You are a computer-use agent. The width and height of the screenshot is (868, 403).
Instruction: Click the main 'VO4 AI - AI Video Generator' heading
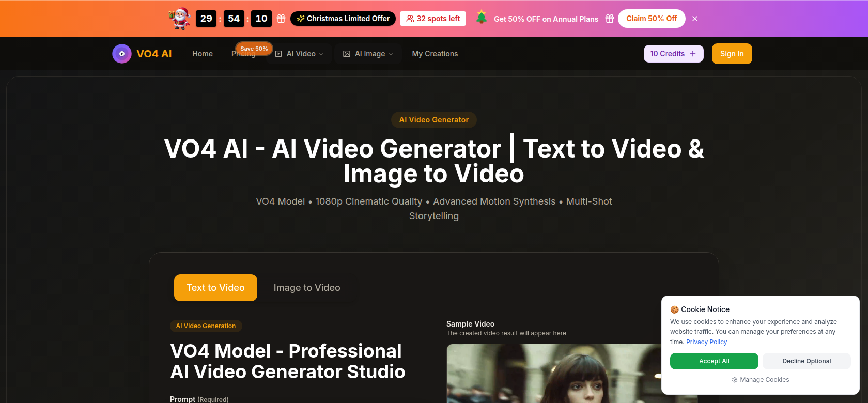click(x=434, y=161)
